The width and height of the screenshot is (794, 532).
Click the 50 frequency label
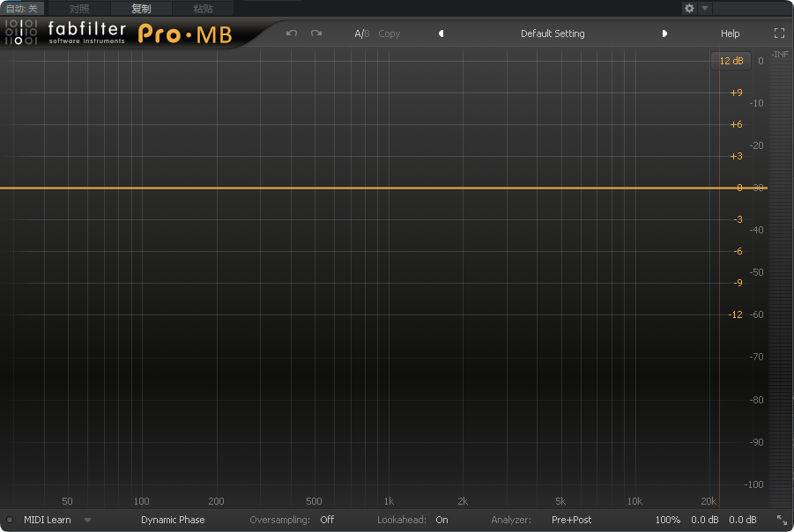point(67,501)
